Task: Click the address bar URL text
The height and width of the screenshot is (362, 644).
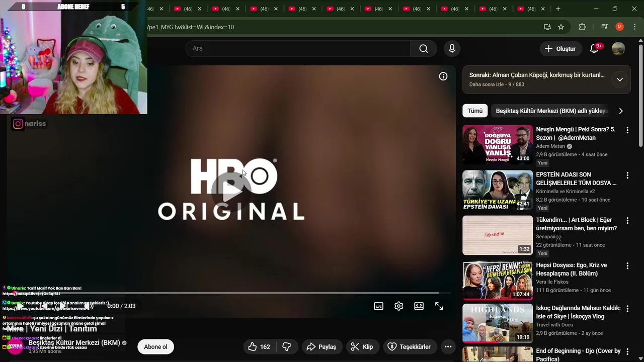Action: (191, 27)
